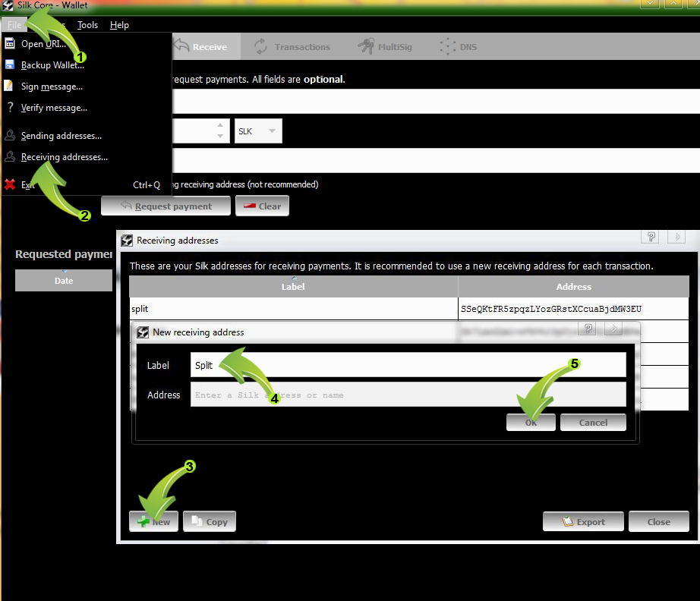Export the receiving addresses list

pos(583,521)
